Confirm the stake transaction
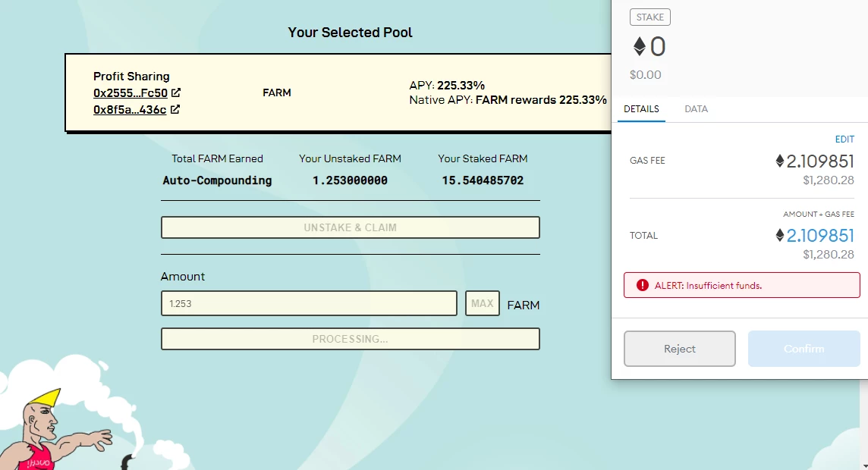The height and width of the screenshot is (470, 868). pos(804,349)
